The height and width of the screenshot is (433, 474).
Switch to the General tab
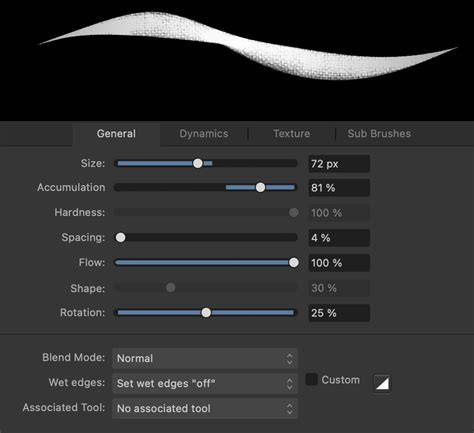116,134
